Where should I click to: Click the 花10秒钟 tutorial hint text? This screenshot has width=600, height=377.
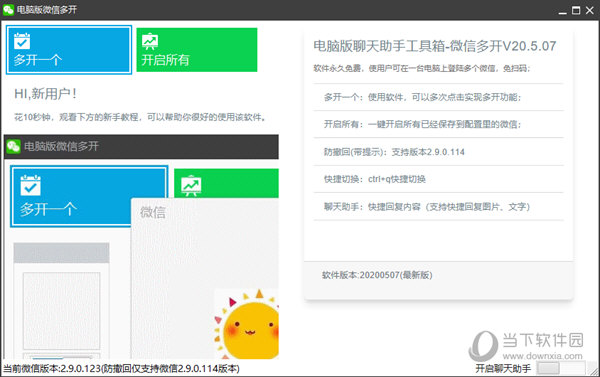pos(140,117)
